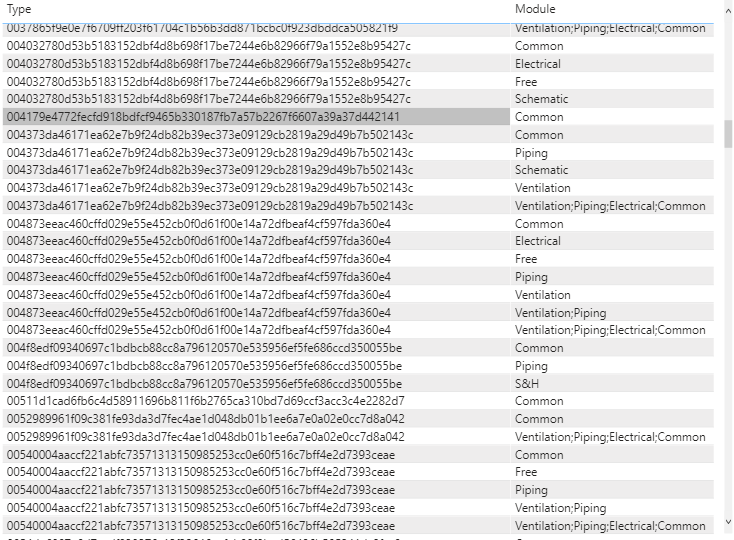Click 'Ventilation;Piping' module in 004873eeac46 row
734x540 pixels.
[561, 313]
